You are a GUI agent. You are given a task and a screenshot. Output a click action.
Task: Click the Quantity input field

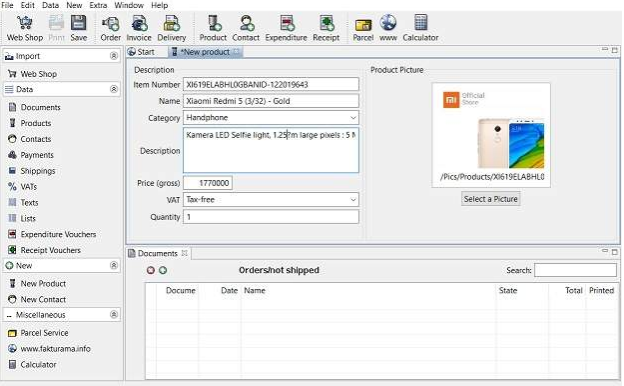271,217
